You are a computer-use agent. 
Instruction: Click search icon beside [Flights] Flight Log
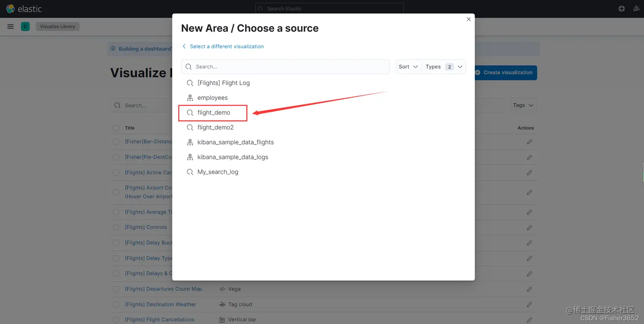click(190, 83)
